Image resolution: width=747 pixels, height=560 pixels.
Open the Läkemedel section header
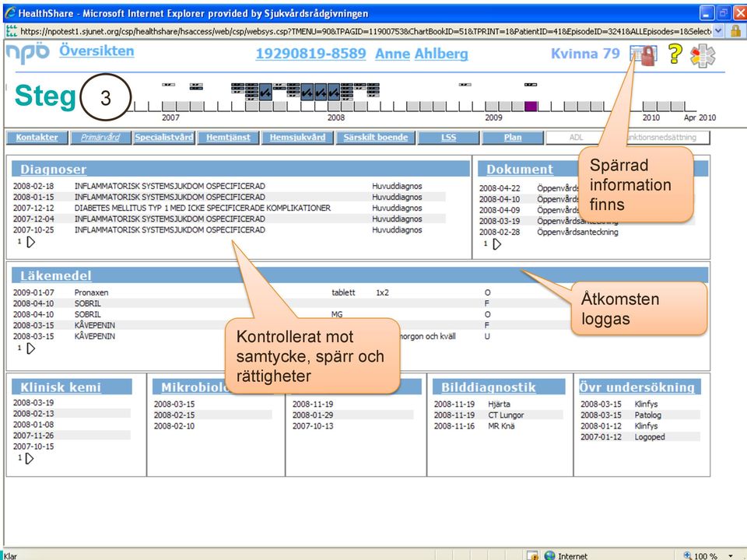coord(56,275)
